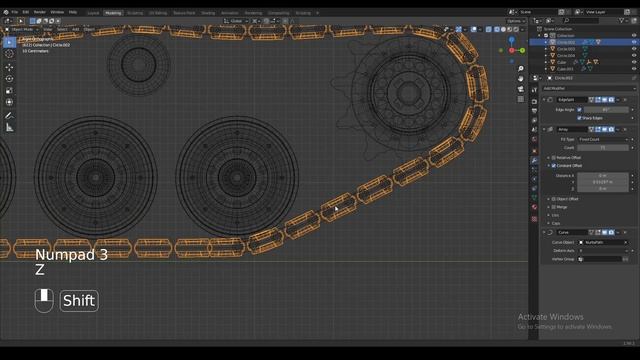Open the World properties tab icon
This screenshot has width=640, height=360.
[534, 140]
